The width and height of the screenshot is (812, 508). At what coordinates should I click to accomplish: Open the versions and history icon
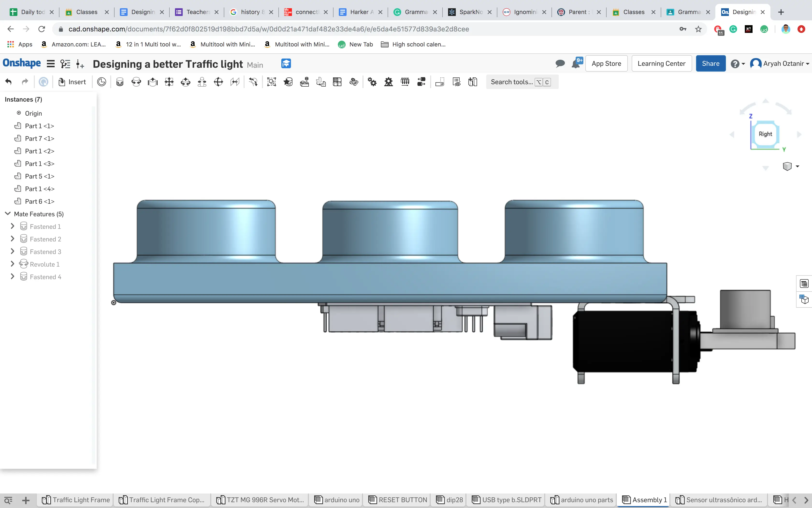click(x=65, y=64)
